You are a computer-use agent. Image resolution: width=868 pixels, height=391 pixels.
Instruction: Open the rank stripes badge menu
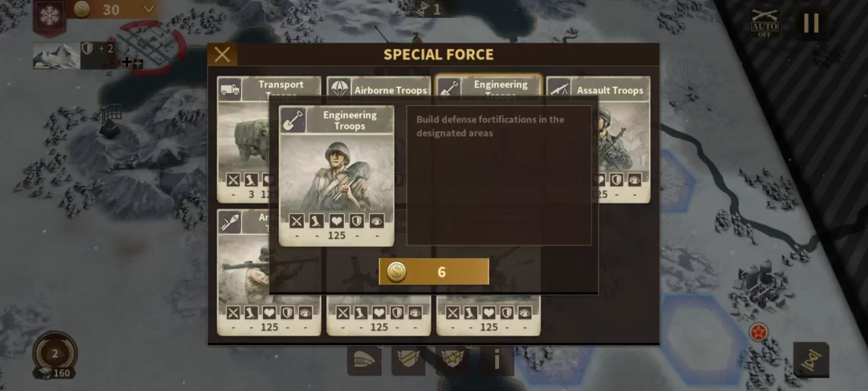408,360
